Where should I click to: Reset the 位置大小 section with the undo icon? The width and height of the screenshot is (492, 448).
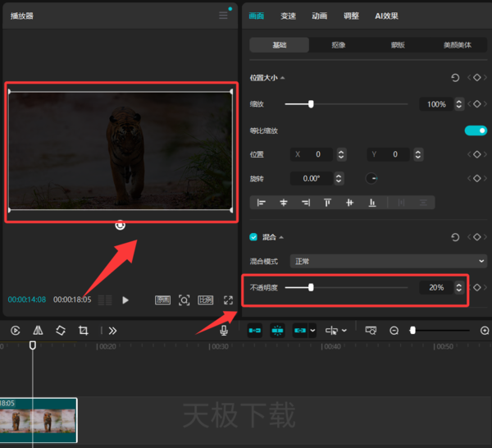tap(455, 78)
